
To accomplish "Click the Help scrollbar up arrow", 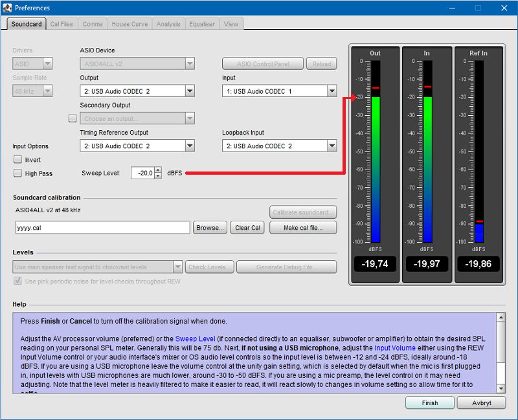I will pyautogui.click(x=501, y=317).
